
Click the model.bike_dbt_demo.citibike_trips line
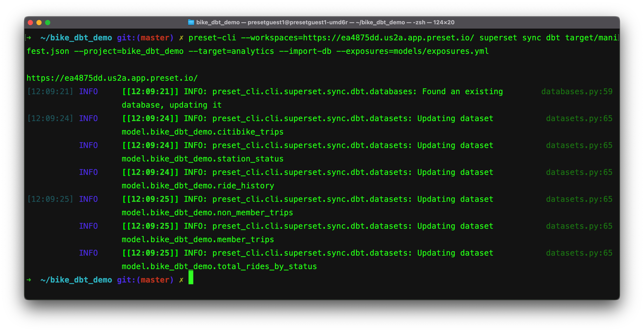(203, 132)
